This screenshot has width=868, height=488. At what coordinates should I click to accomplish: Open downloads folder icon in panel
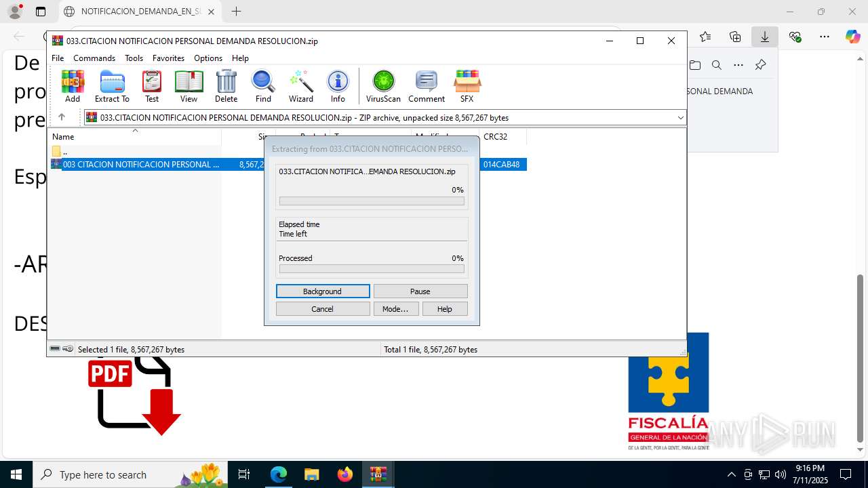click(695, 65)
